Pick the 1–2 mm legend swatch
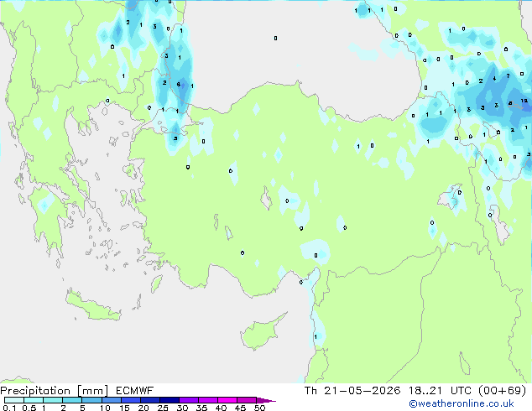This screenshot has height=411, width=532. point(53,400)
